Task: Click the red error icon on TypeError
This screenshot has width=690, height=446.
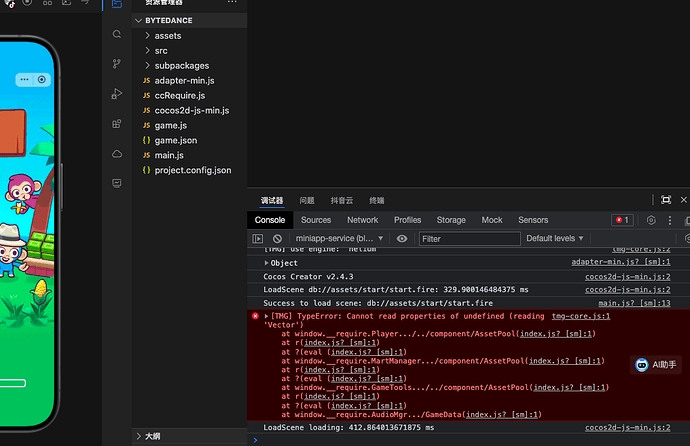Action: tap(255, 316)
